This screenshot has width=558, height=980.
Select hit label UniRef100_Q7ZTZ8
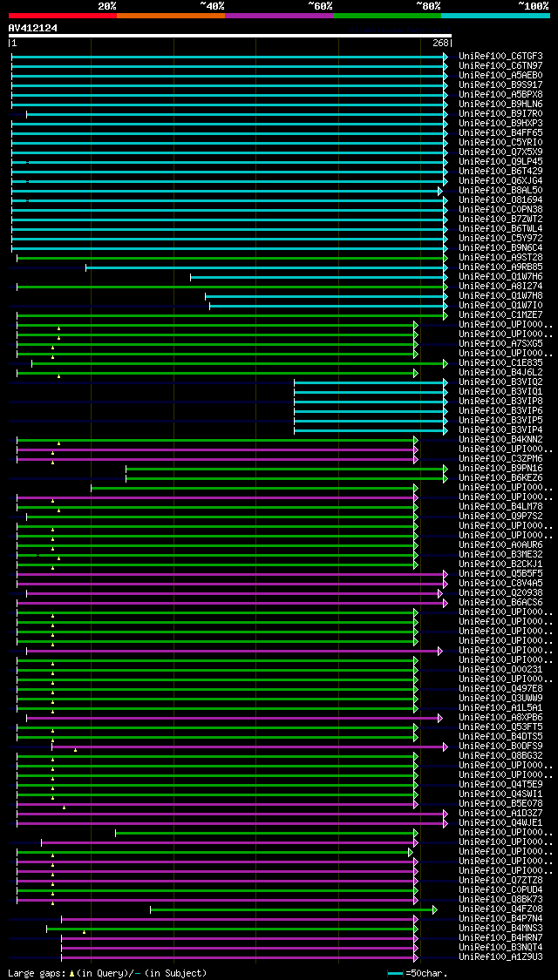500,880
